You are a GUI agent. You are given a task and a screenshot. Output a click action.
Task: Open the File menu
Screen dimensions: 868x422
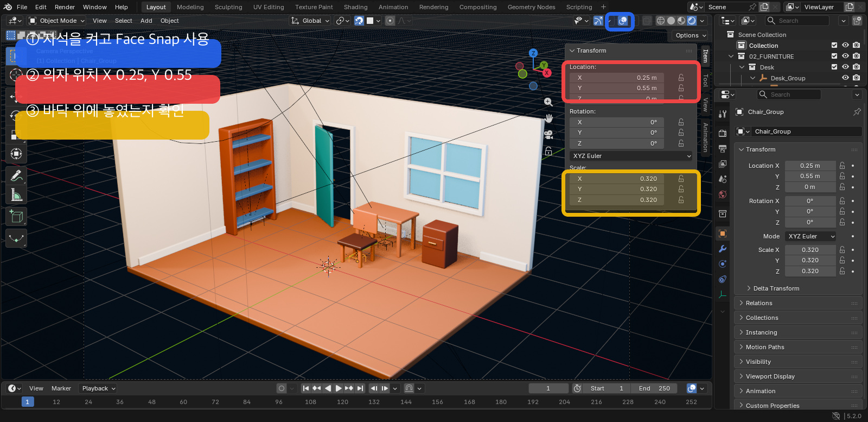tap(22, 7)
